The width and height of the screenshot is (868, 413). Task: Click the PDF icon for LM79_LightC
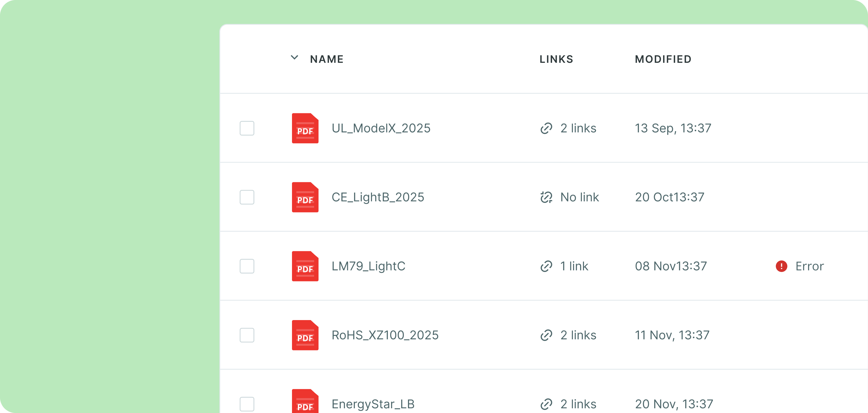pyautogui.click(x=305, y=266)
